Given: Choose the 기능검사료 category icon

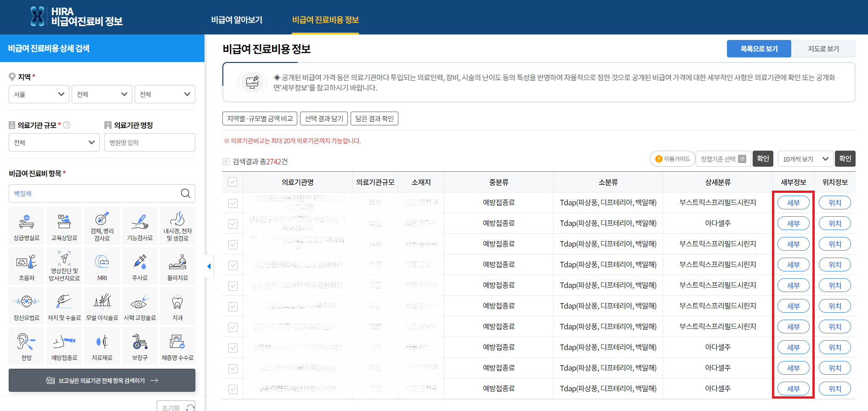Looking at the screenshot, I should (x=140, y=225).
